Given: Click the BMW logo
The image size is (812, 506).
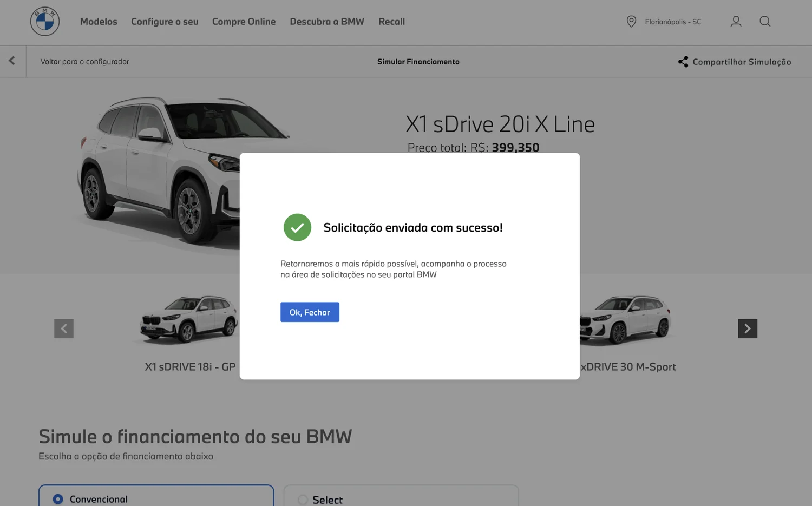Looking at the screenshot, I should pyautogui.click(x=45, y=22).
